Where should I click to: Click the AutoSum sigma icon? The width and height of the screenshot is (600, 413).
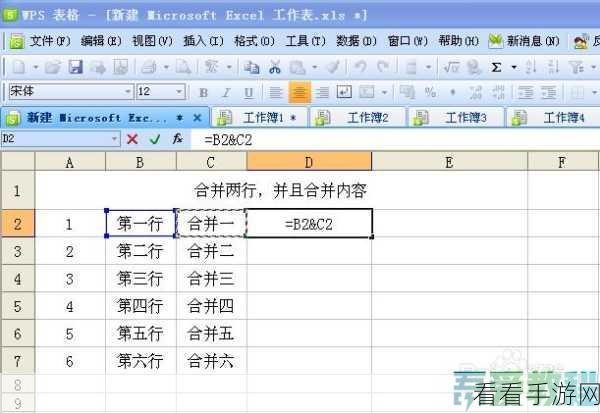[x=496, y=68]
